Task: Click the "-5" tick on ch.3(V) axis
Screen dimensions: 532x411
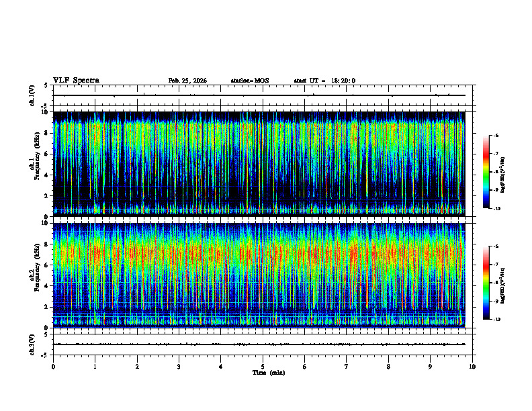Action: click(x=45, y=355)
